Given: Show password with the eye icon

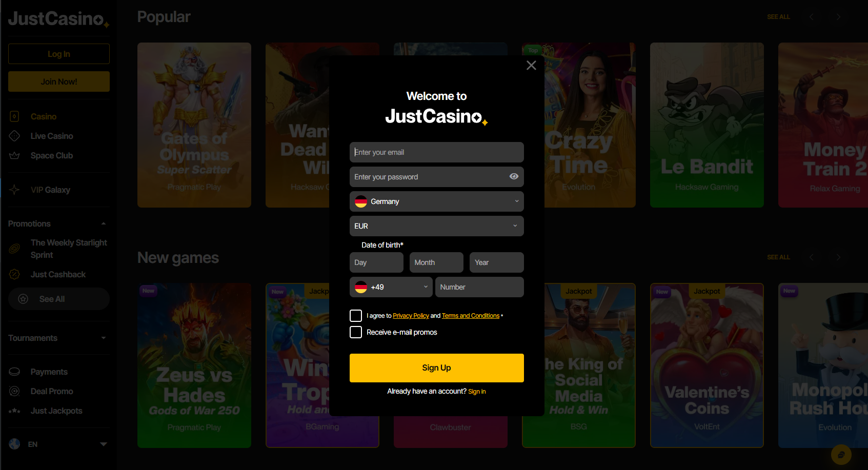Looking at the screenshot, I should point(514,176).
